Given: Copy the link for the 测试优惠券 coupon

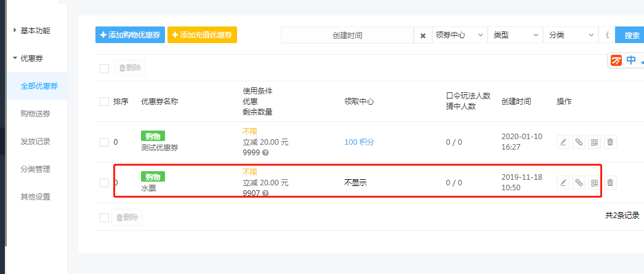Looking at the screenshot, I should (x=579, y=142).
